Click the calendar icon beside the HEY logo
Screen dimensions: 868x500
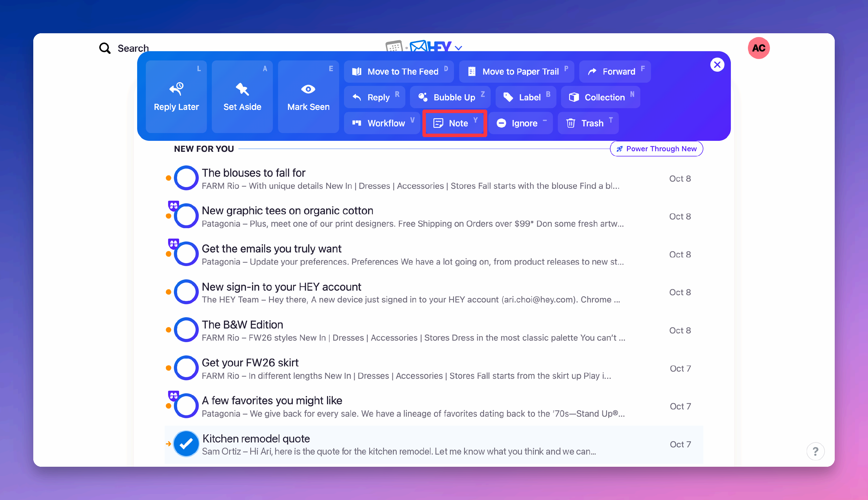pos(394,46)
